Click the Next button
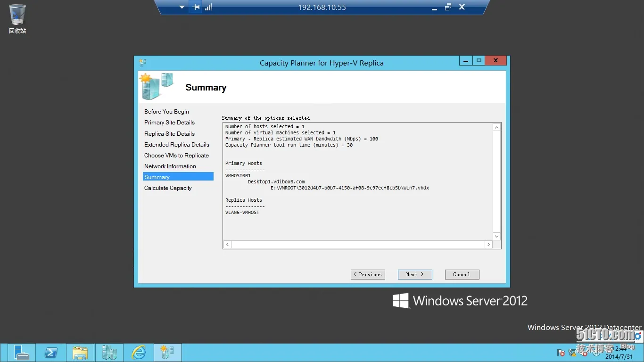 click(x=415, y=274)
